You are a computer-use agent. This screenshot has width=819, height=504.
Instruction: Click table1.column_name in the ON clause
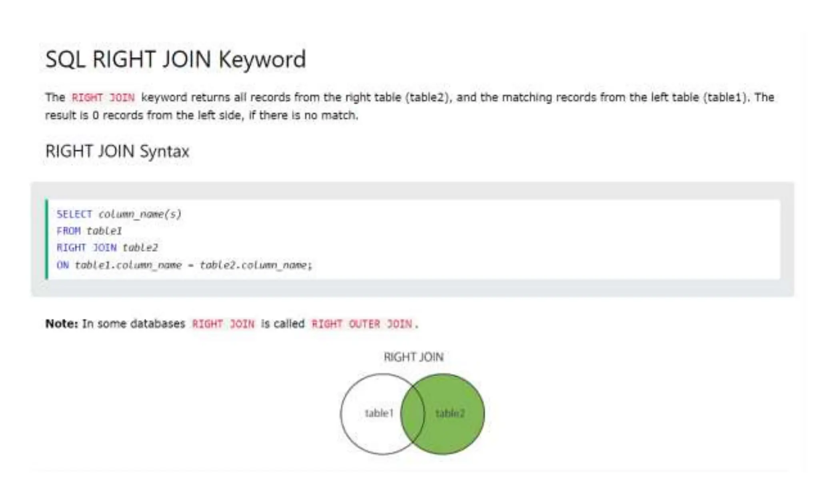128,265
